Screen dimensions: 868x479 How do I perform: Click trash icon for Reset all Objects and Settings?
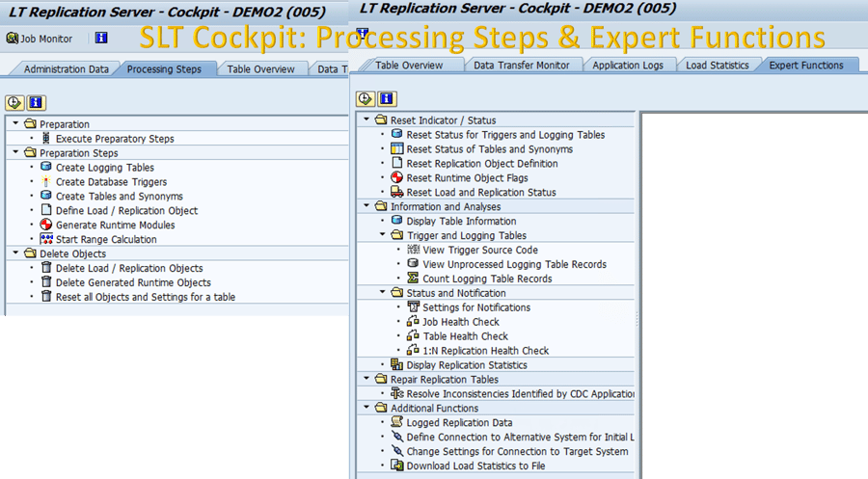click(x=46, y=297)
